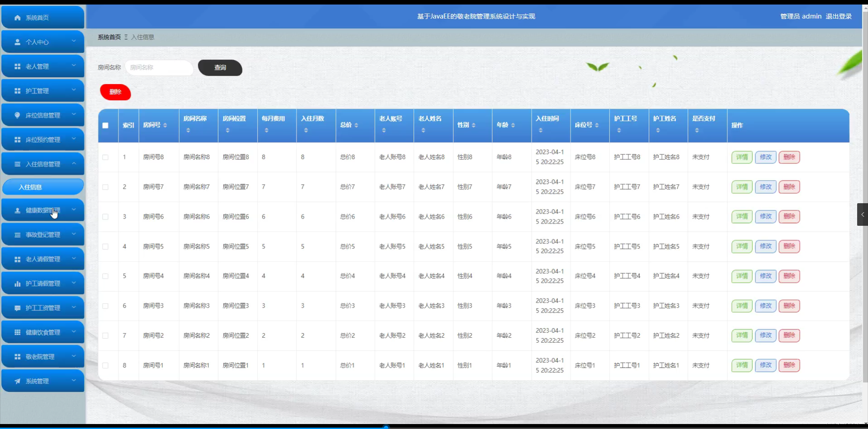Screen dimensions: 868x429
Task: Expand 事故登记管理 menu chevron
Action: [74, 234]
